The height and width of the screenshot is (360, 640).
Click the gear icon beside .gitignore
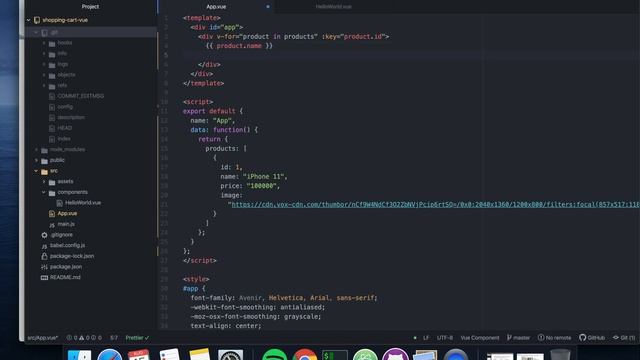[x=44, y=235]
